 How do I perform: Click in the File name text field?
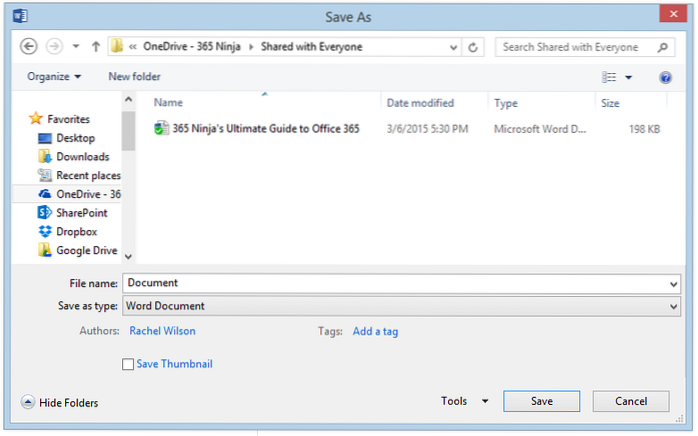[x=390, y=284]
